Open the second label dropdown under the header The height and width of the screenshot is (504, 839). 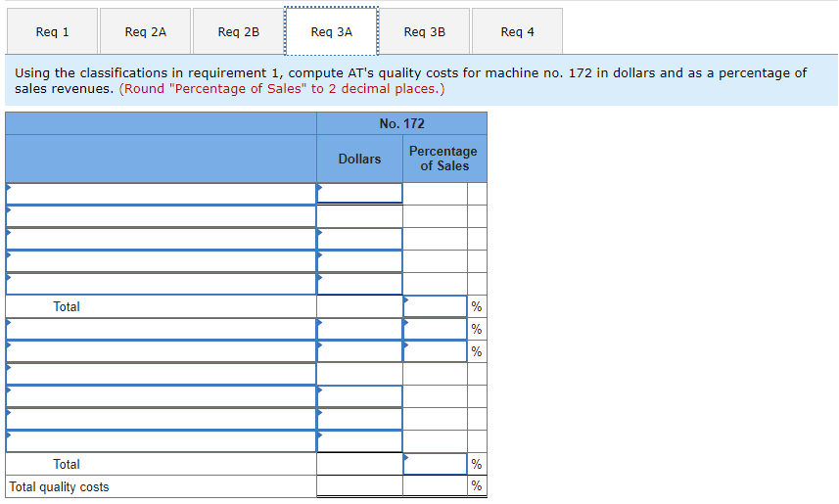coord(162,216)
